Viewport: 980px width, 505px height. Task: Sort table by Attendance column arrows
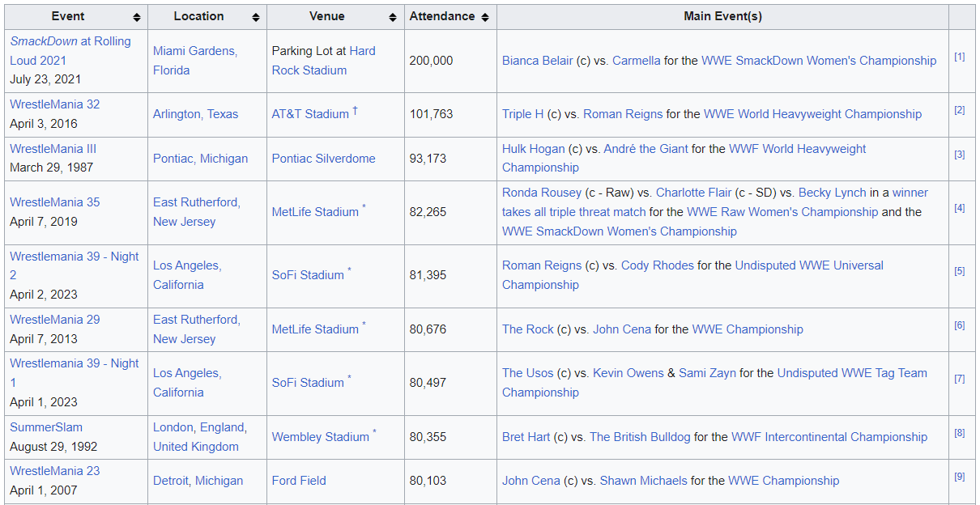click(485, 17)
